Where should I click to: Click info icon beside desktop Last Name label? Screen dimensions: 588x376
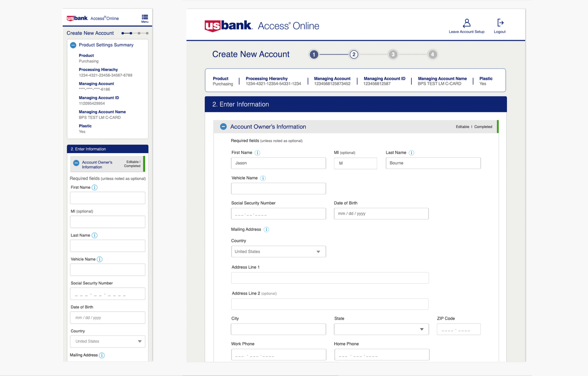click(x=411, y=153)
